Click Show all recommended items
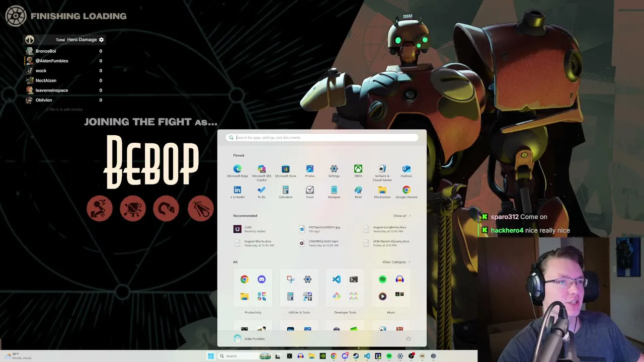Viewport: 644px width, 362px height. point(402,216)
